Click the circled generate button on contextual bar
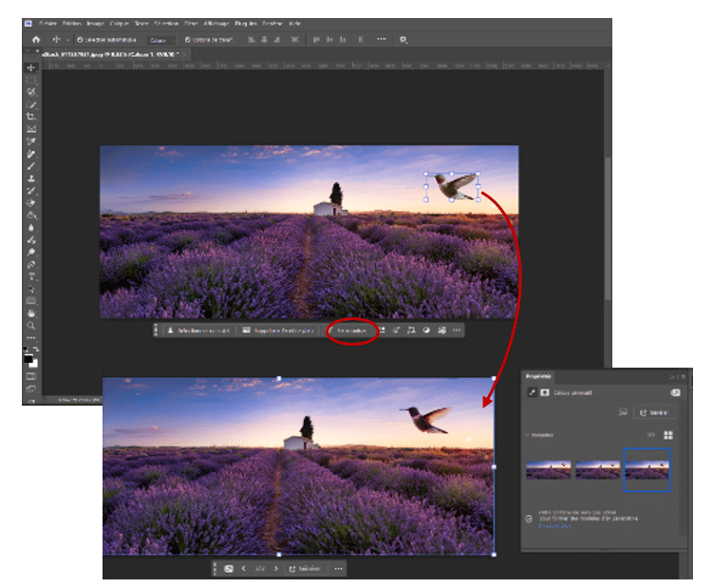The image size is (713, 588). click(x=352, y=331)
